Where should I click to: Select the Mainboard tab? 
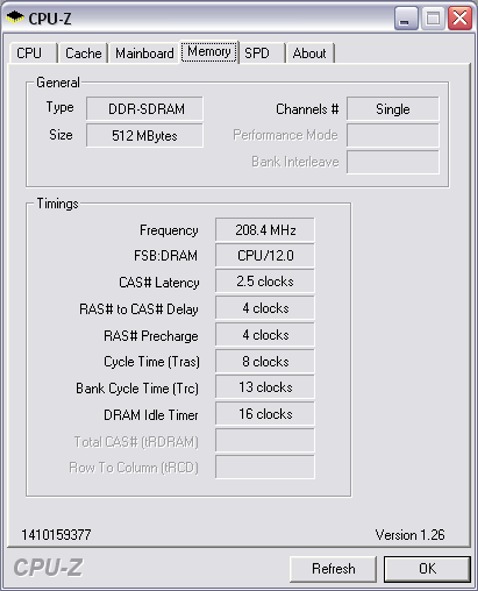coord(144,53)
